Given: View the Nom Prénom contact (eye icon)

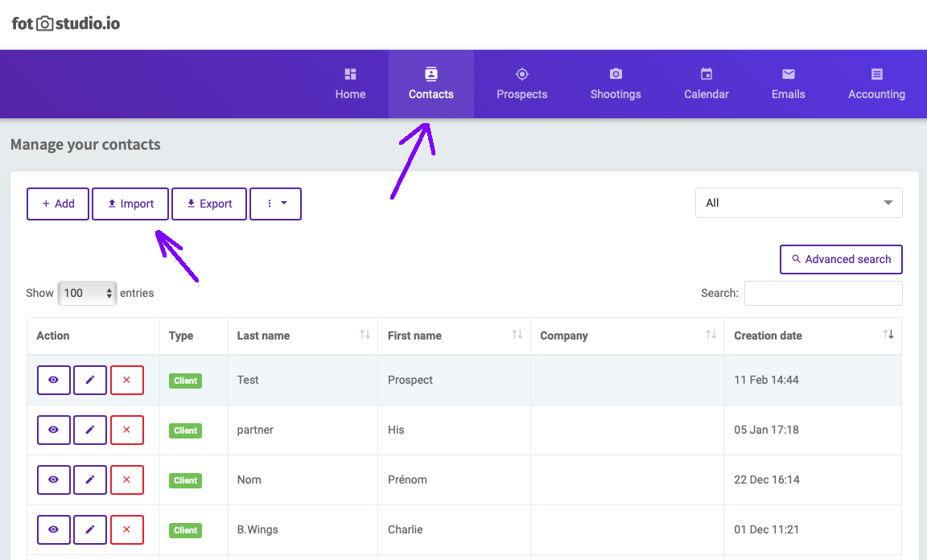Looking at the screenshot, I should point(54,480).
